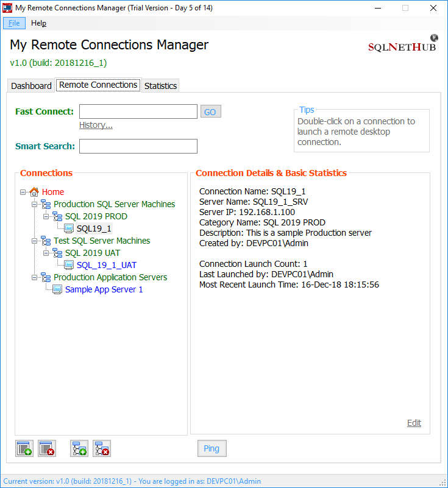Click the GO button
The width and height of the screenshot is (448, 488).
[x=210, y=111]
